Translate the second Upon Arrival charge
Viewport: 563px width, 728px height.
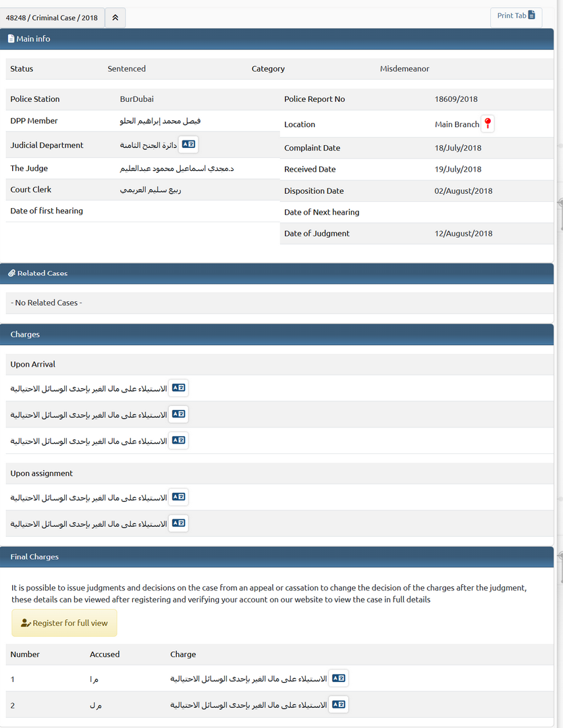coord(179,414)
